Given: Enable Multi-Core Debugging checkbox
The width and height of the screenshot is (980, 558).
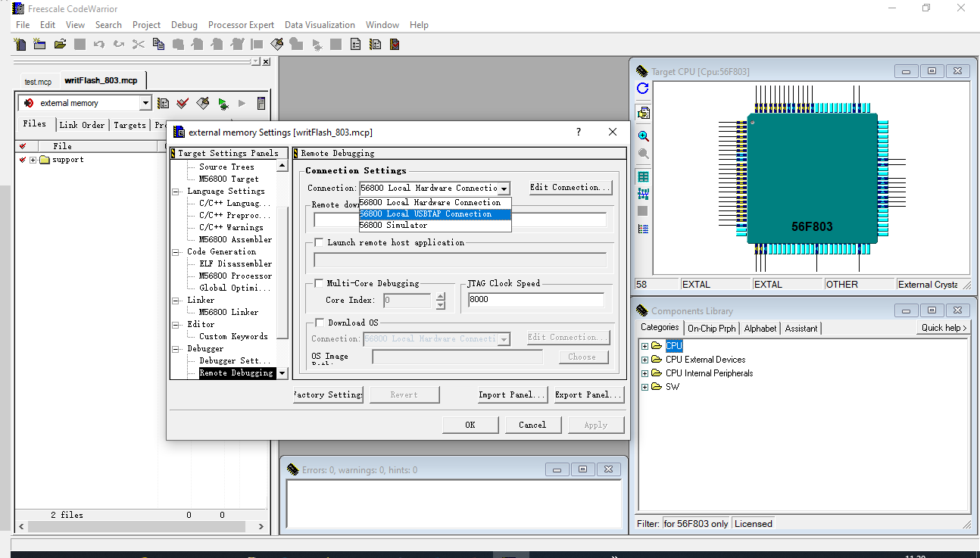Looking at the screenshot, I should pos(319,283).
